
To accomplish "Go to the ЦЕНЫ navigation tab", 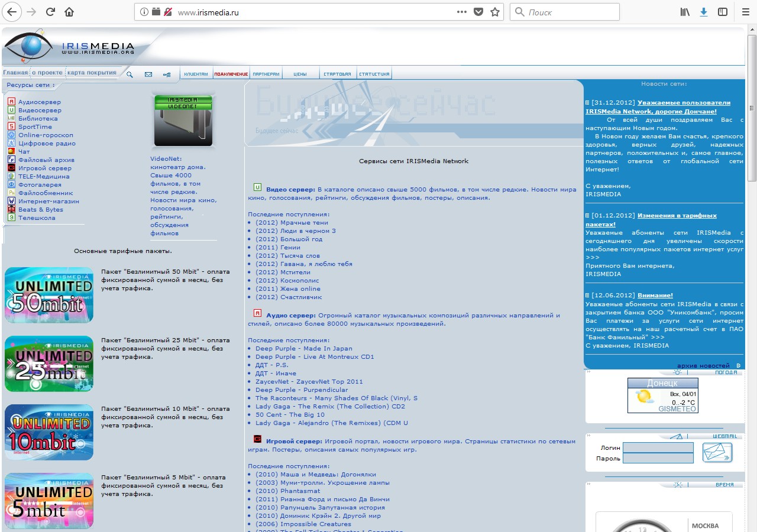I will [x=300, y=74].
